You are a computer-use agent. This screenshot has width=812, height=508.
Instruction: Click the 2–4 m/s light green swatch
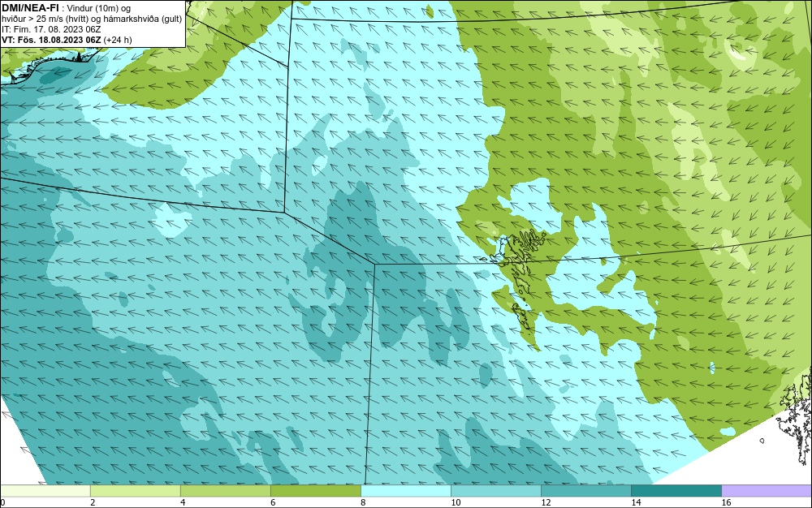click(x=135, y=491)
